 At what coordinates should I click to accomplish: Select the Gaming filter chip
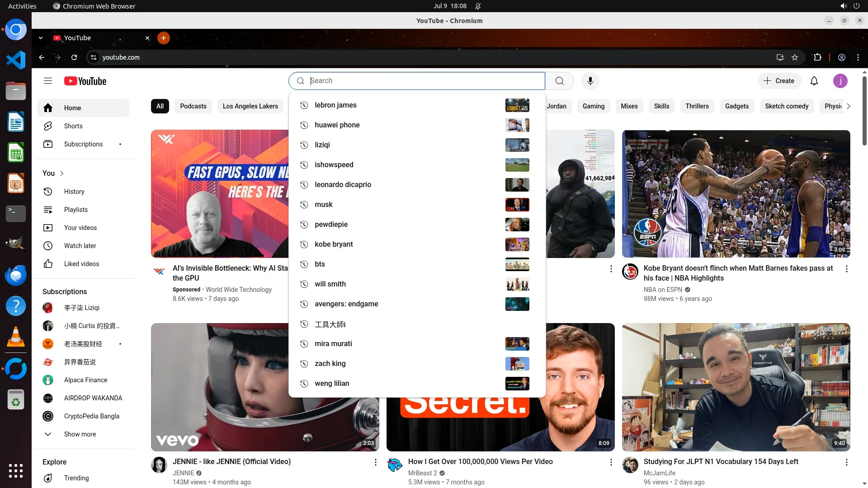point(593,106)
